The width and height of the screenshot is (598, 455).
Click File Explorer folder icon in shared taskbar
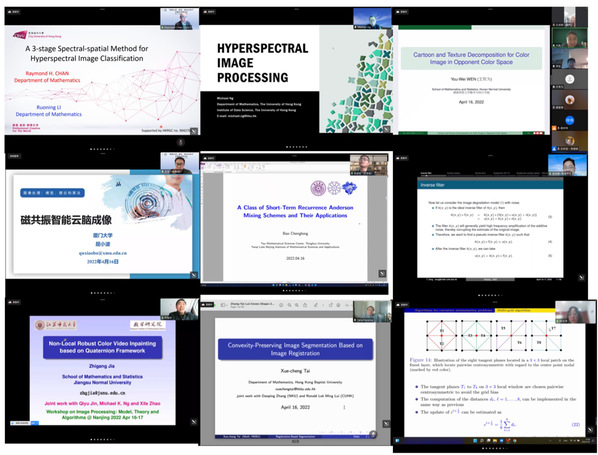click(x=495, y=441)
